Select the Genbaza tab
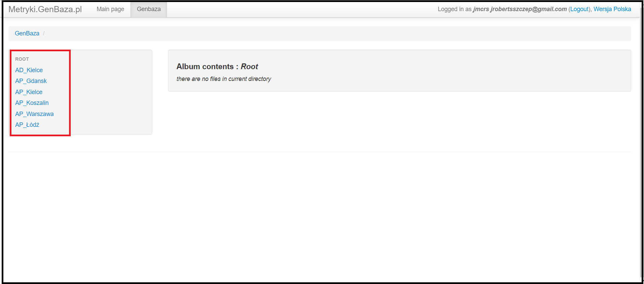Viewport: 644px width, 284px height. (149, 9)
